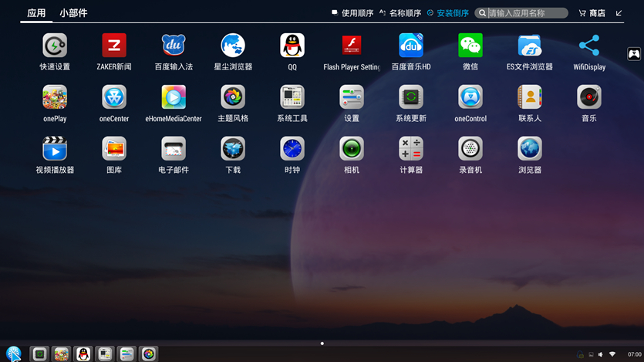644x362 pixels.
Task: Click the app name search field
Action: tap(524, 13)
